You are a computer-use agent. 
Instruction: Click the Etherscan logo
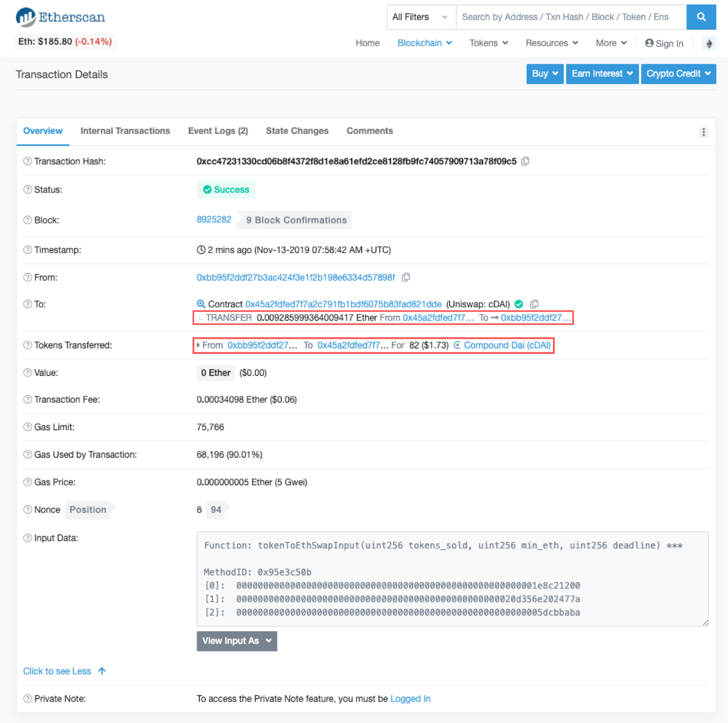click(x=60, y=17)
